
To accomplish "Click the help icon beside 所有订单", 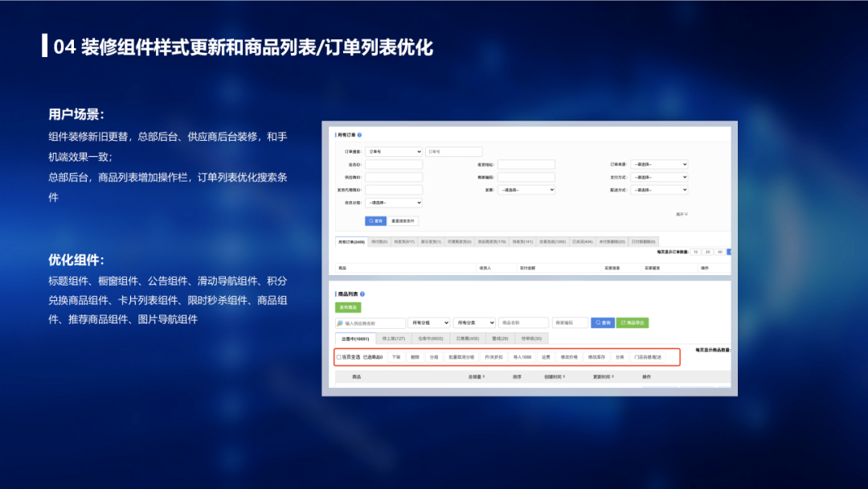I will [359, 135].
